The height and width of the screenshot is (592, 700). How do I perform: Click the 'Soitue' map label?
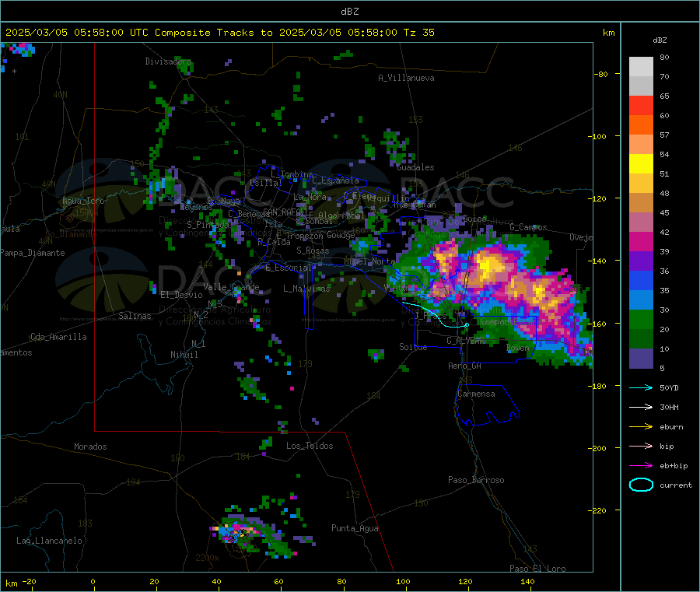coord(413,347)
